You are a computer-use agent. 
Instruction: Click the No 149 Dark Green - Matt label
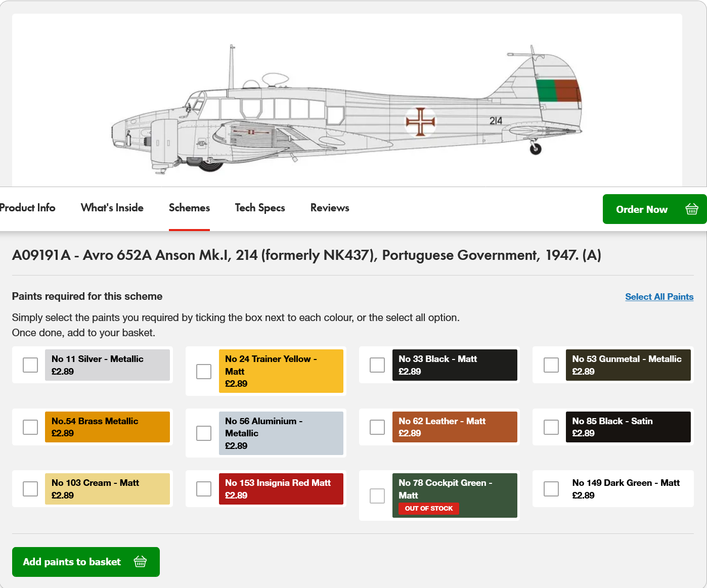coord(626,483)
